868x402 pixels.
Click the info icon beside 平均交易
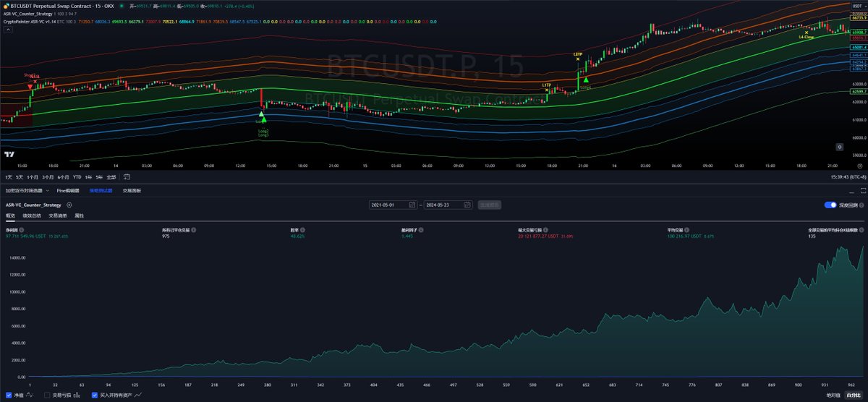[x=685, y=229]
